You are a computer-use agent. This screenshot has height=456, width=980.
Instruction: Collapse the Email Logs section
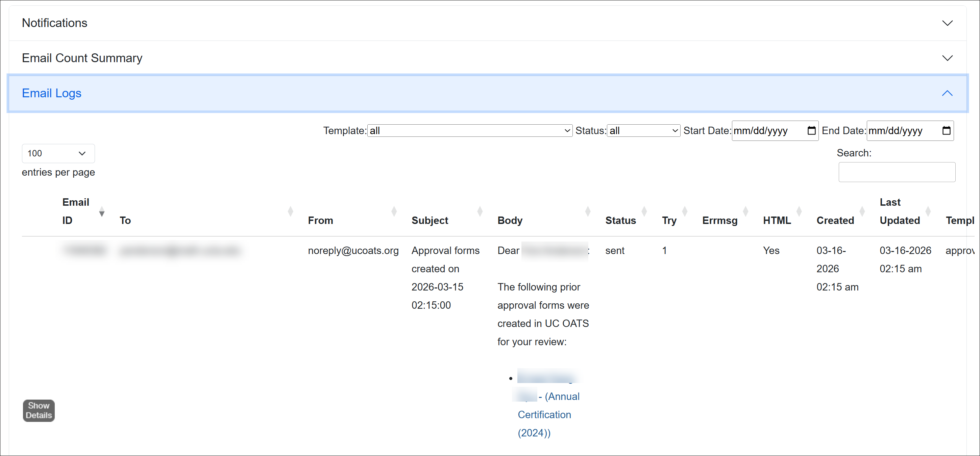point(947,93)
